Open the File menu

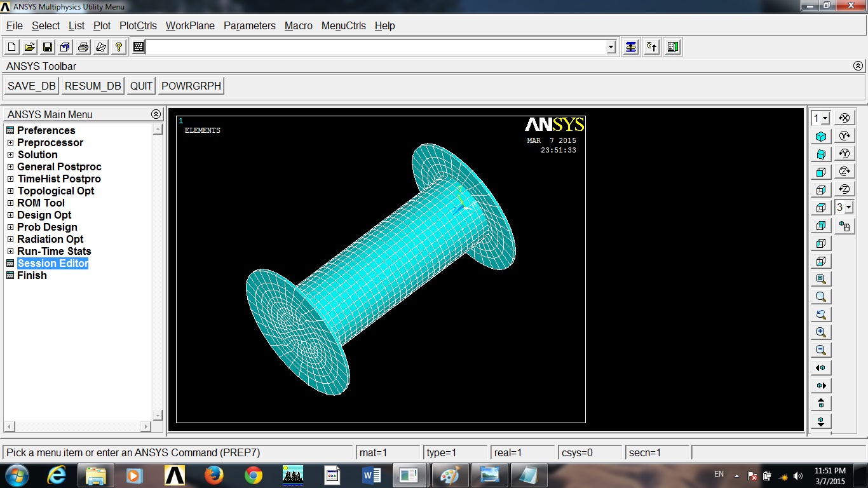[x=15, y=26]
